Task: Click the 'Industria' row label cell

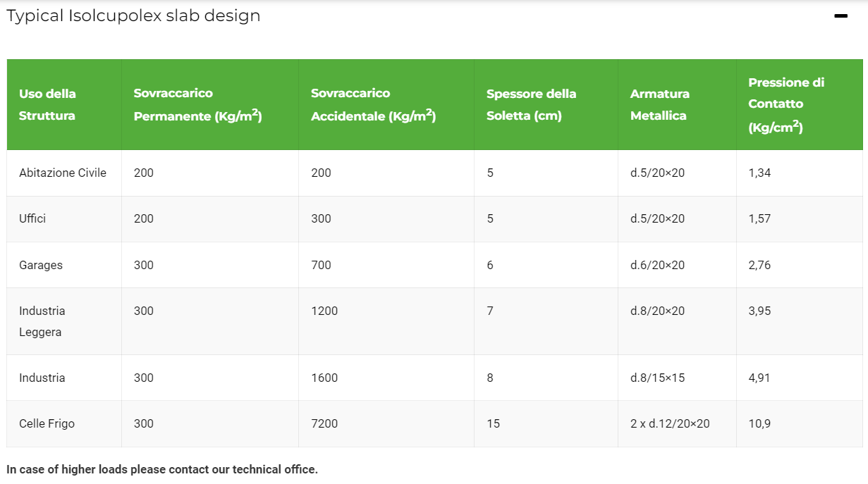Action: (64, 378)
